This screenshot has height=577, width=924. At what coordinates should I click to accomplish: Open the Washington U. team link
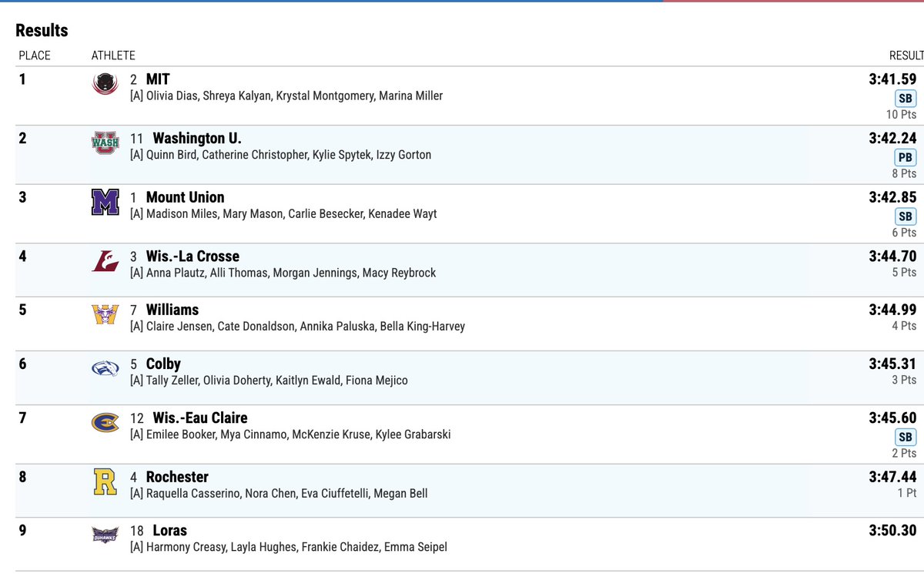197,138
